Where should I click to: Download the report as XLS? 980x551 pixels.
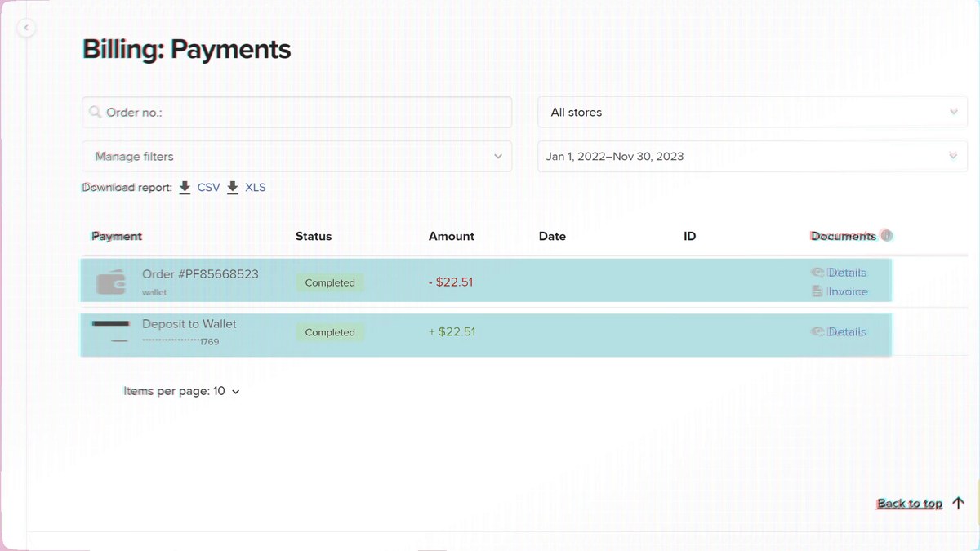point(256,188)
